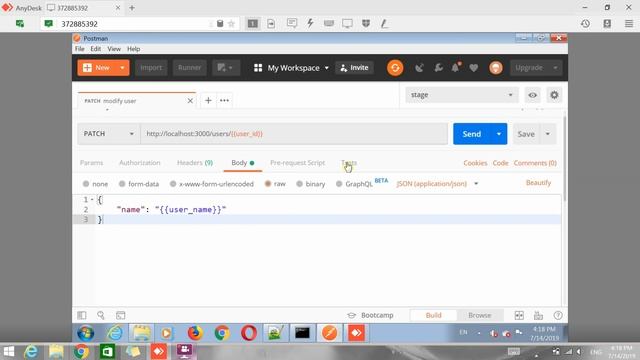Add new request tab with plus

pyautogui.click(x=208, y=100)
